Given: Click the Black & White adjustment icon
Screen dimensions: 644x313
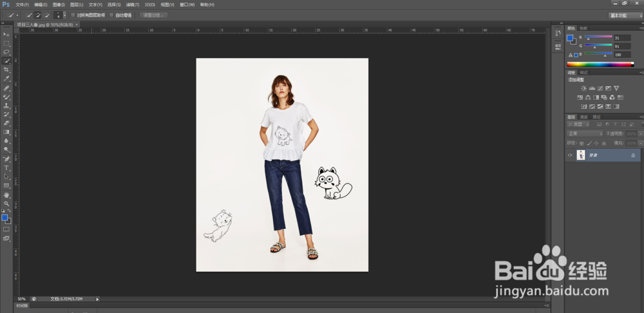Looking at the screenshot, I should (x=596, y=97).
